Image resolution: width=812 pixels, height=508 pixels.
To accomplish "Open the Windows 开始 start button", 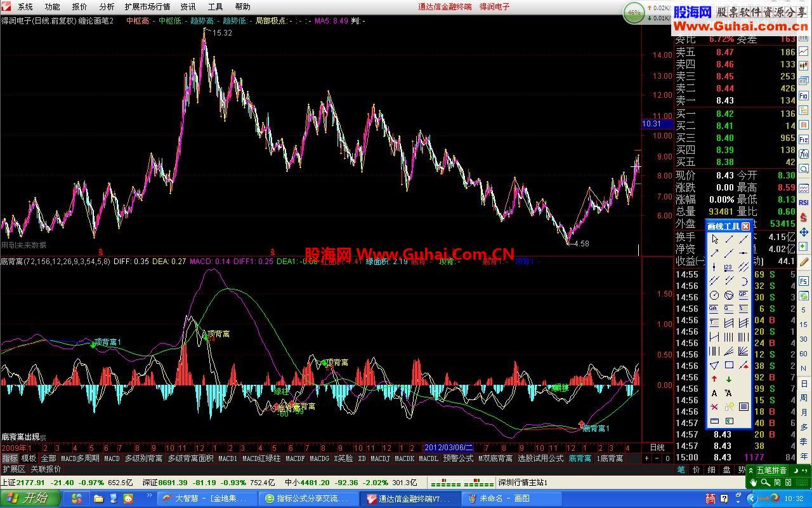I will click(30, 498).
